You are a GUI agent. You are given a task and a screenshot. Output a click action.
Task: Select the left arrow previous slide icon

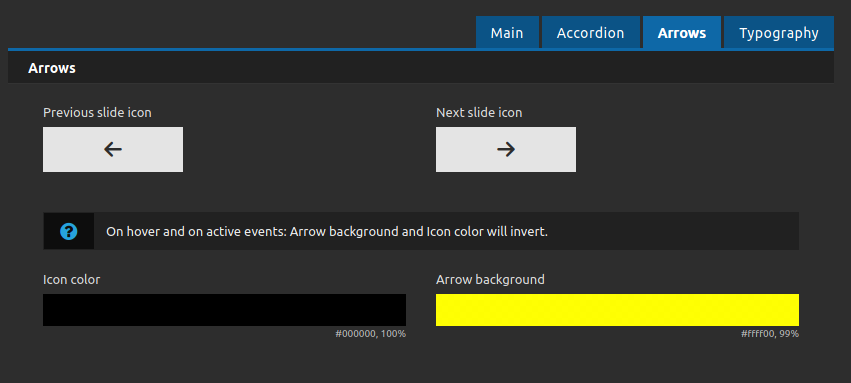pyautogui.click(x=113, y=149)
